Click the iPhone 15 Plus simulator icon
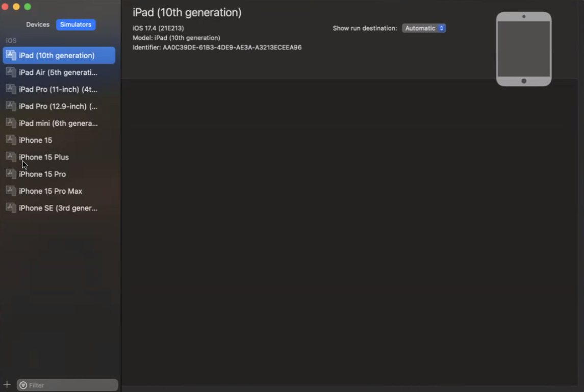The image size is (584, 392). (11, 157)
